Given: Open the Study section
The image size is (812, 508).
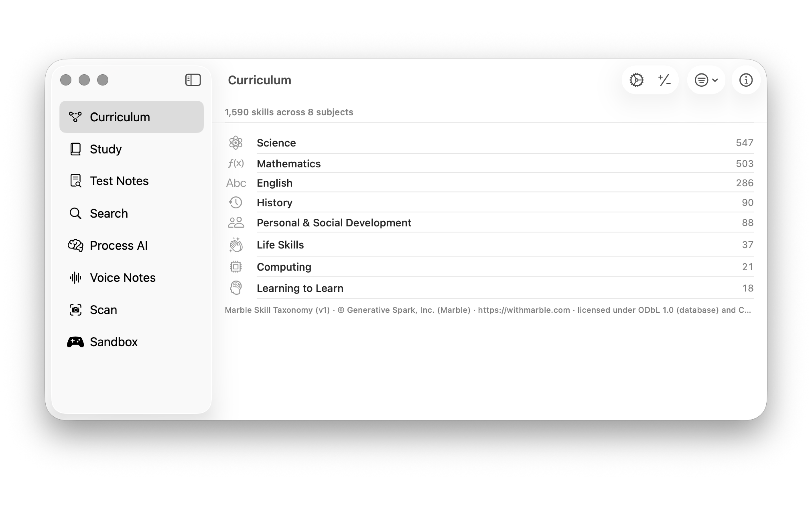Looking at the screenshot, I should 132,149.
